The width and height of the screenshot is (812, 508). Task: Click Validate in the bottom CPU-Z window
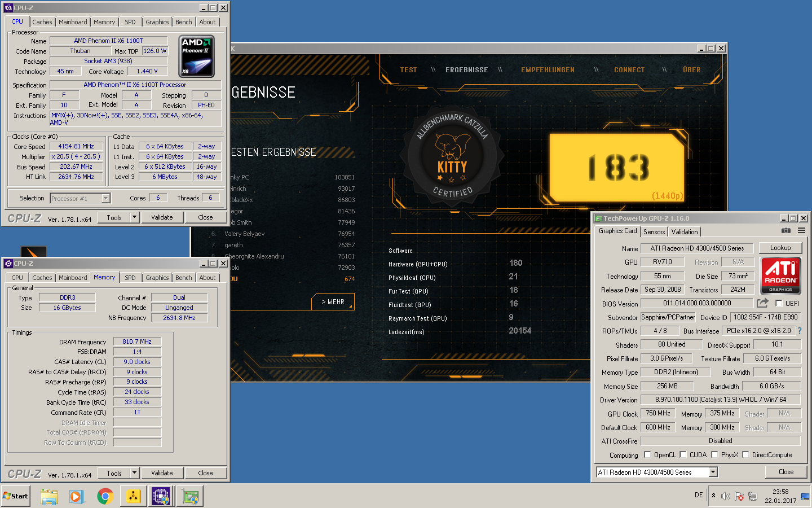(162, 473)
